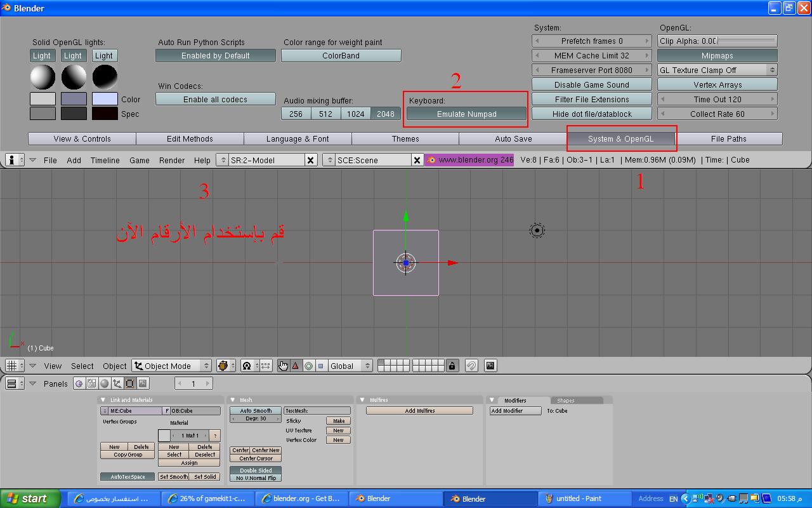This screenshot has width=812, height=508.
Task: Open the www.blender.org 246 link
Action: point(469,160)
